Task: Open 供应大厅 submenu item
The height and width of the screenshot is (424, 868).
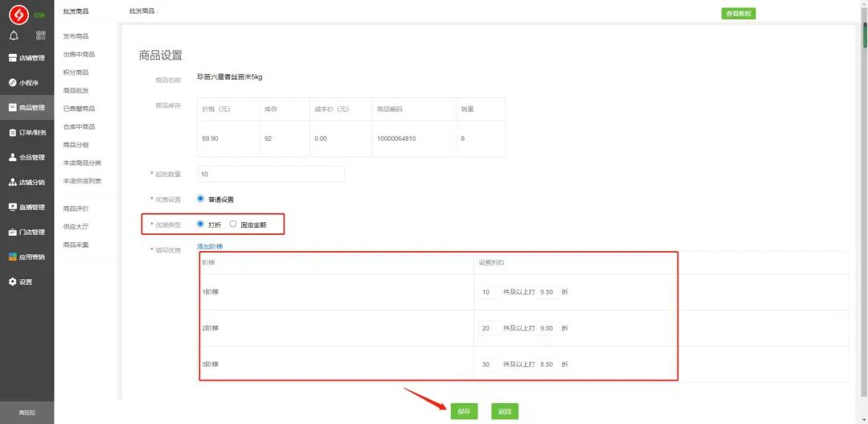Action: click(76, 226)
